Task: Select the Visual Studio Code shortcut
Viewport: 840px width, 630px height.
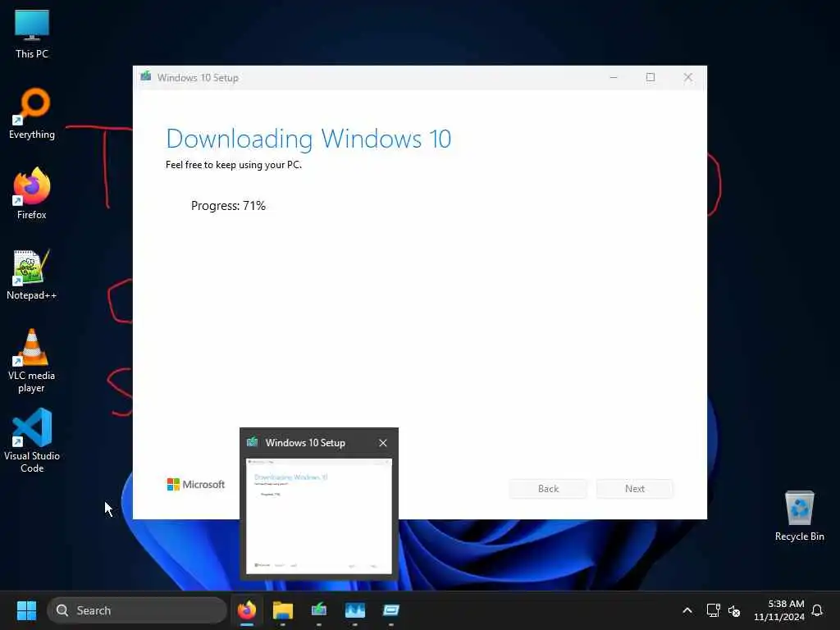Action: [32, 441]
